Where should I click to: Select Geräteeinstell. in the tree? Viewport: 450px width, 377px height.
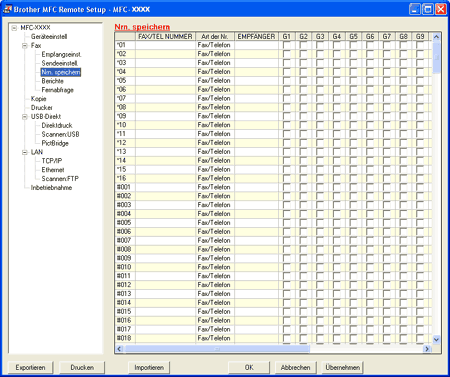(49, 37)
